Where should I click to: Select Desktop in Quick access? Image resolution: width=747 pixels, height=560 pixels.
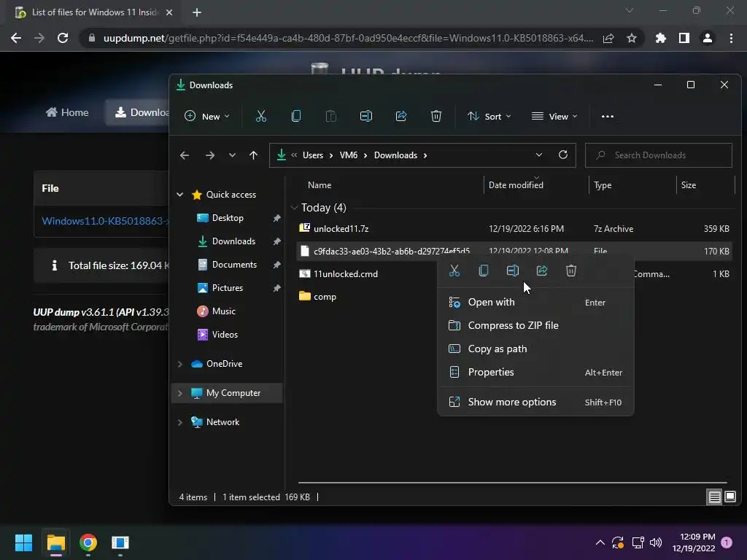click(x=228, y=218)
